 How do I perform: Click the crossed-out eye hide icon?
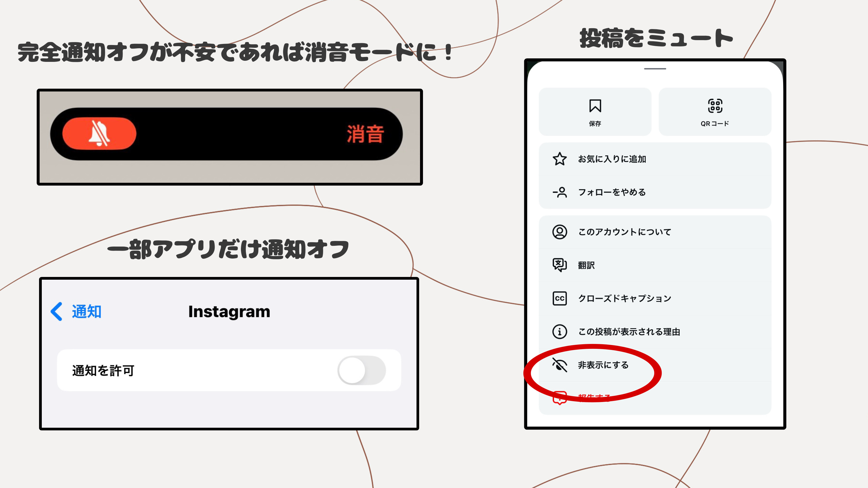point(560,365)
